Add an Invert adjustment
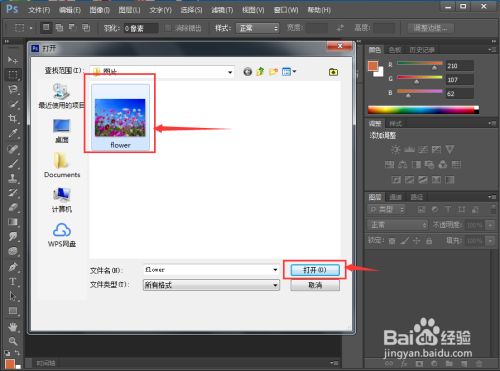The image size is (500, 371). [396, 180]
